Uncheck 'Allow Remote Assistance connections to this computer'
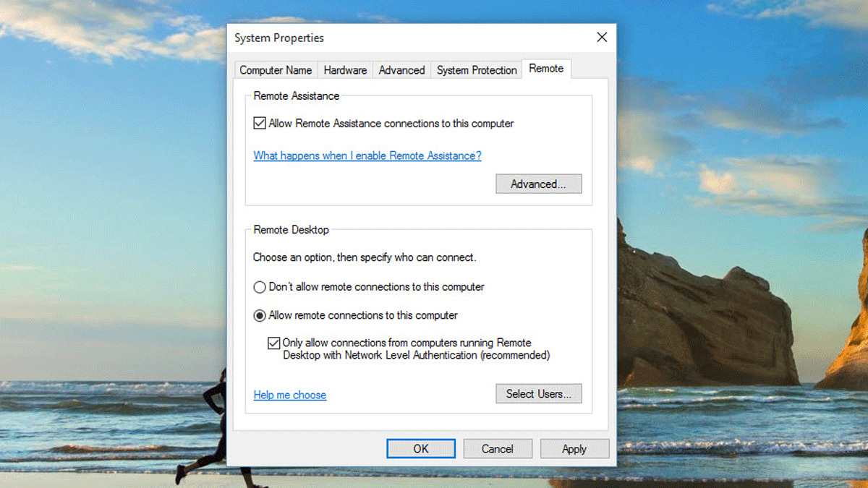 259,123
